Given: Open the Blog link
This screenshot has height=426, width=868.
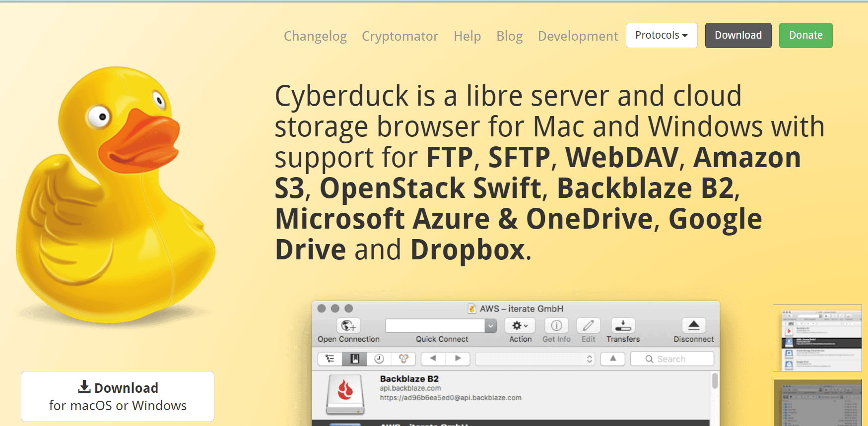Looking at the screenshot, I should click(x=510, y=36).
